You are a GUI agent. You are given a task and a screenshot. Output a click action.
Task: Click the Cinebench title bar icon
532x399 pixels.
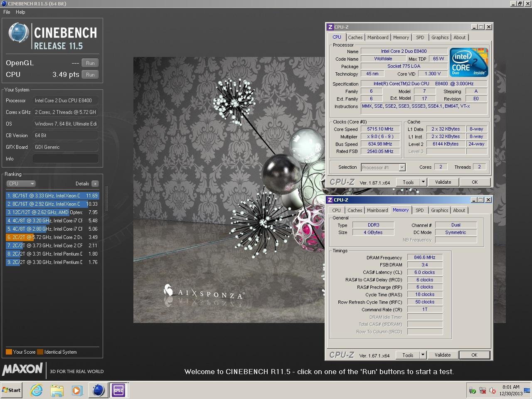click(x=4, y=4)
